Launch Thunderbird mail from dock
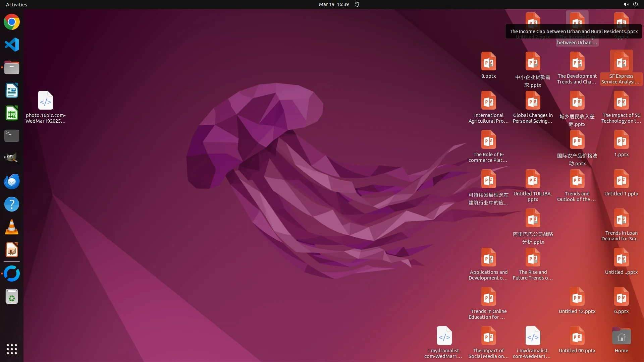This screenshot has height=362, width=644. 12,181
